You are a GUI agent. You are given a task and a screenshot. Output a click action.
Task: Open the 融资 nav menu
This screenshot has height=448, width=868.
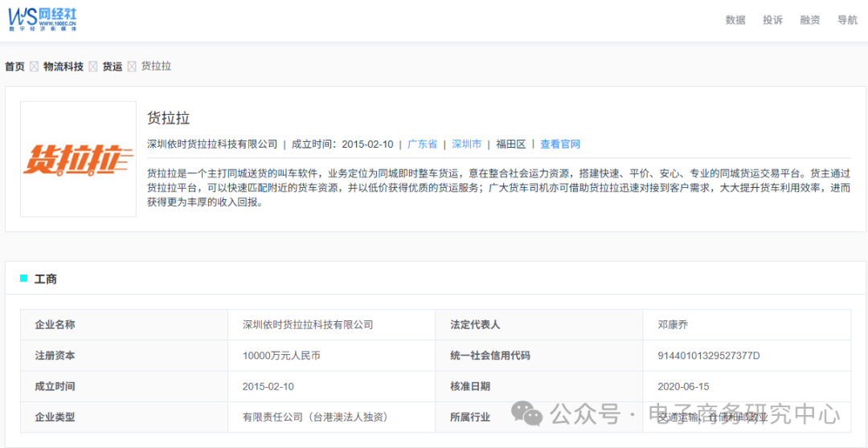(x=810, y=20)
